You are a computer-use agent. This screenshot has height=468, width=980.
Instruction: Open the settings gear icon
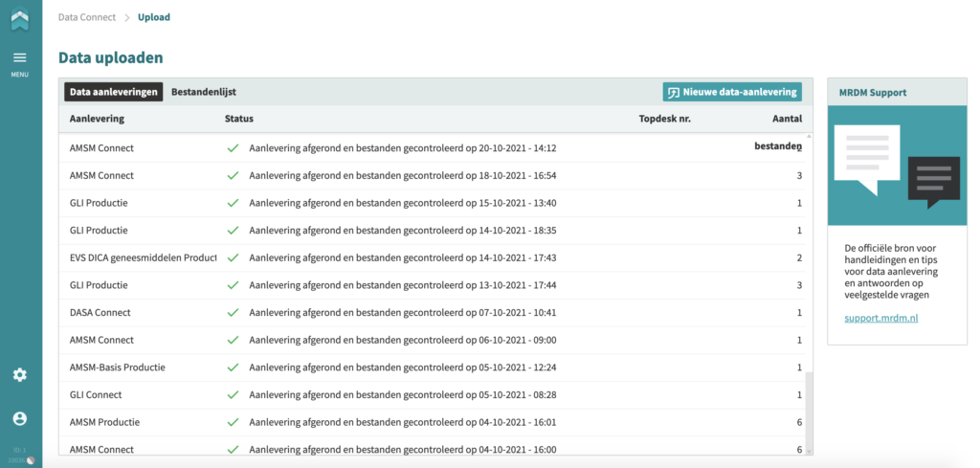coord(20,375)
